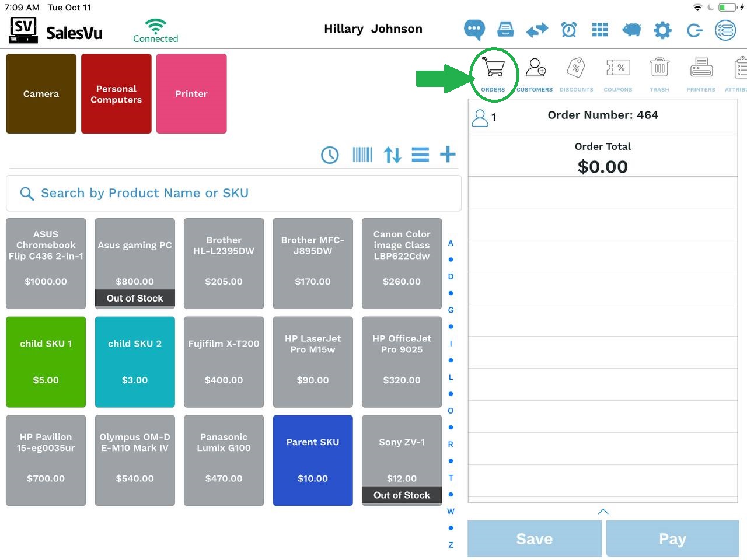Click the blue transfer arrows icon
This screenshot has width=747, height=560.
537,29
